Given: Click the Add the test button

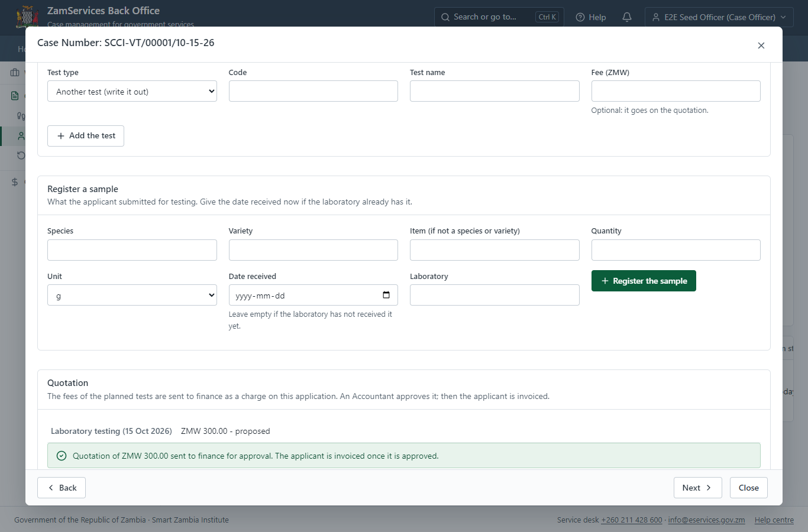Looking at the screenshot, I should [86, 136].
